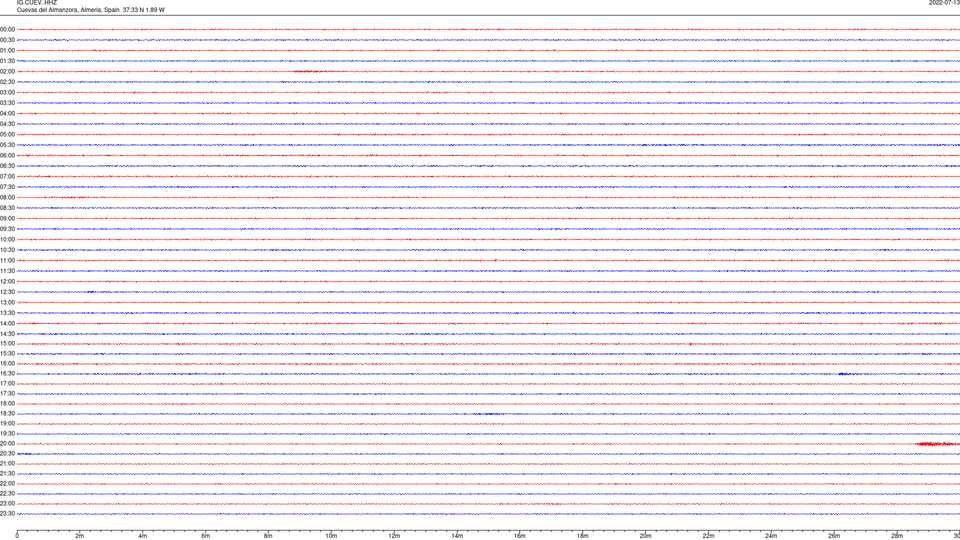Select the 23:30 trace time label

coord(7,514)
